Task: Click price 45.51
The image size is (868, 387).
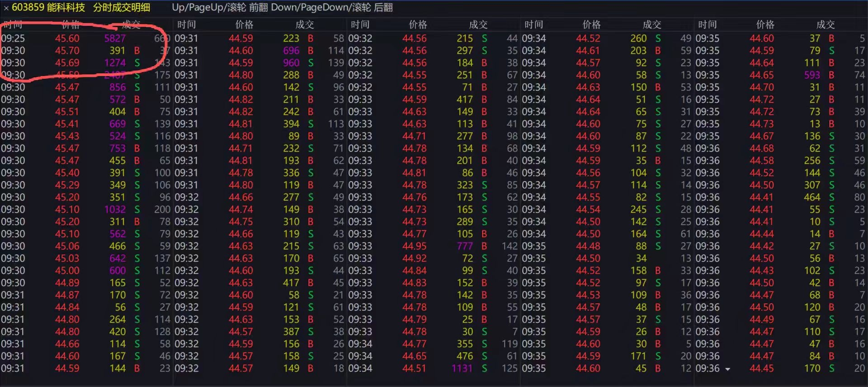Action: pyautogui.click(x=67, y=112)
